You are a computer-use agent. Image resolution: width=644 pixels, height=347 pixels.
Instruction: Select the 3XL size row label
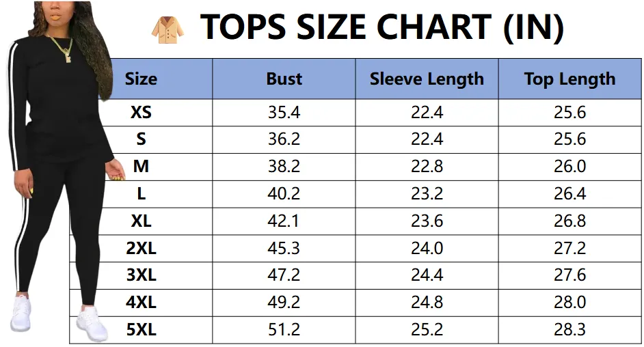coord(141,275)
